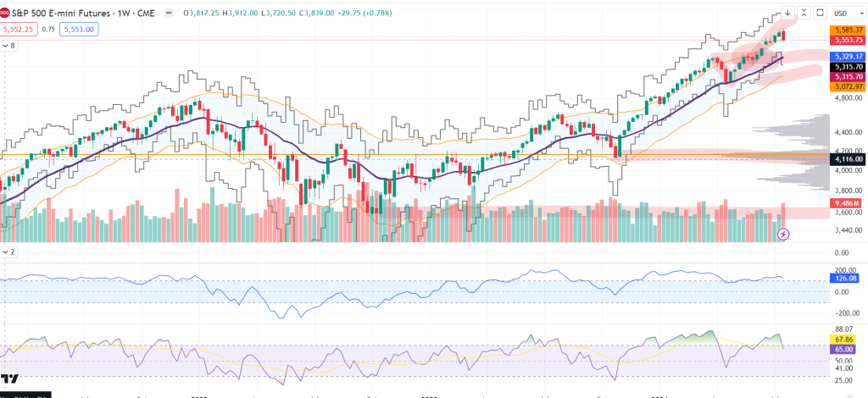The height and width of the screenshot is (398, 868).
Task: Click the yellow 67.86 oscillator value label
Action: pos(848,340)
